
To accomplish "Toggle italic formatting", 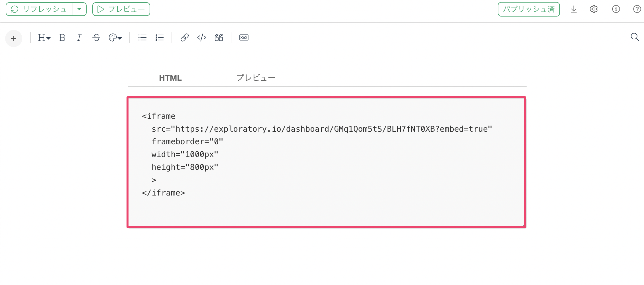I will (x=79, y=38).
